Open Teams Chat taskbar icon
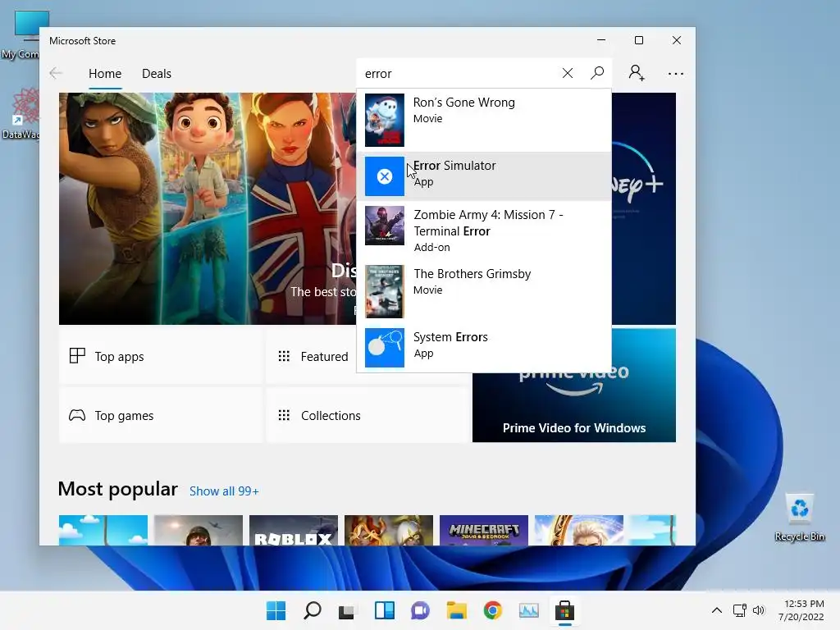Screen dimensions: 840x630 421,610
